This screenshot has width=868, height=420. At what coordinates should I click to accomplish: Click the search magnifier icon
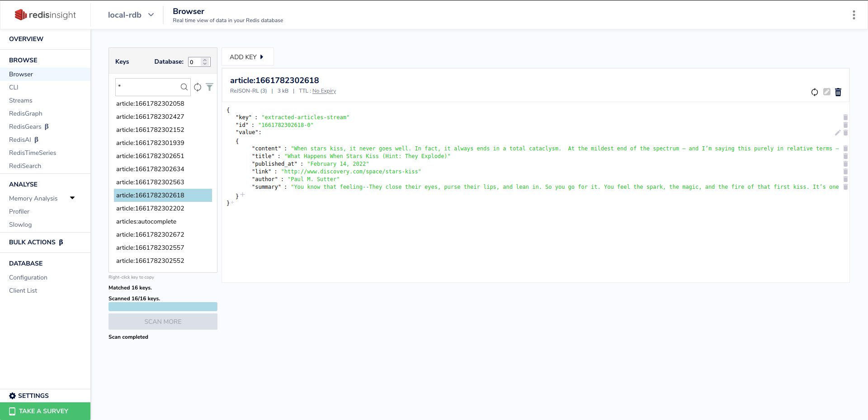click(184, 87)
